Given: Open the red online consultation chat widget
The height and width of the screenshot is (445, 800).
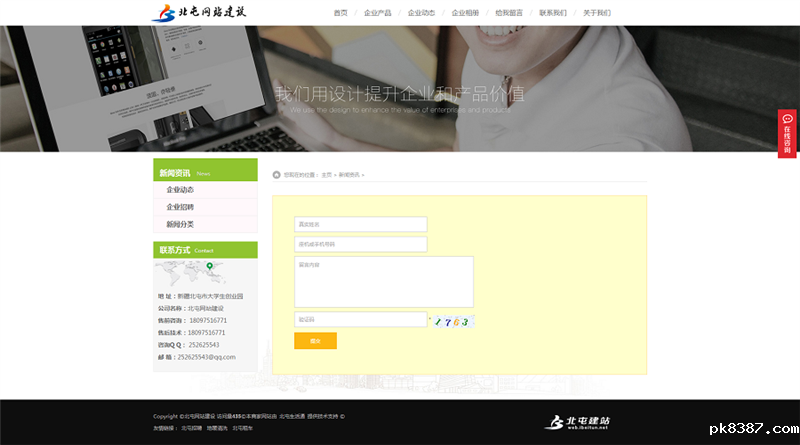Looking at the screenshot, I should pyautogui.click(x=788, y=134).
